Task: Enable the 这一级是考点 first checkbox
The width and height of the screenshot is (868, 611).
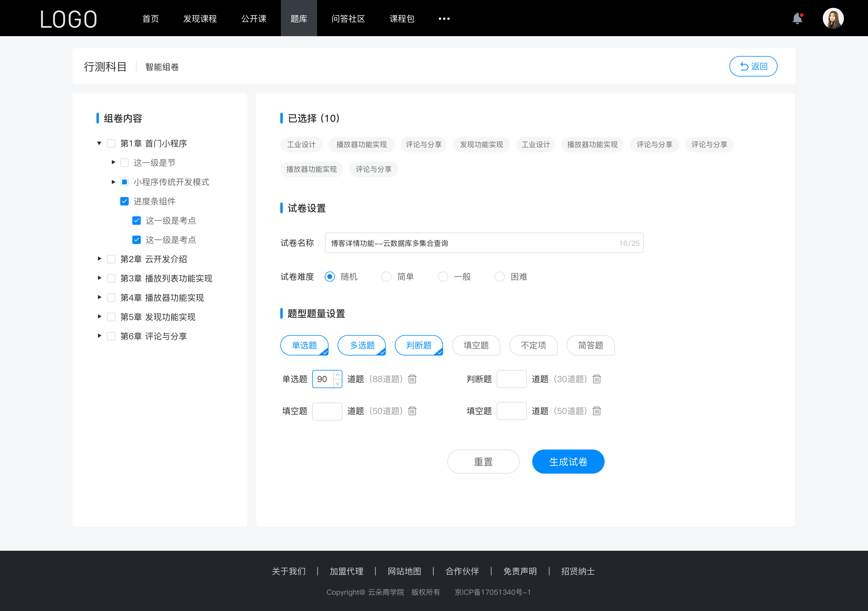Action: 136,220
